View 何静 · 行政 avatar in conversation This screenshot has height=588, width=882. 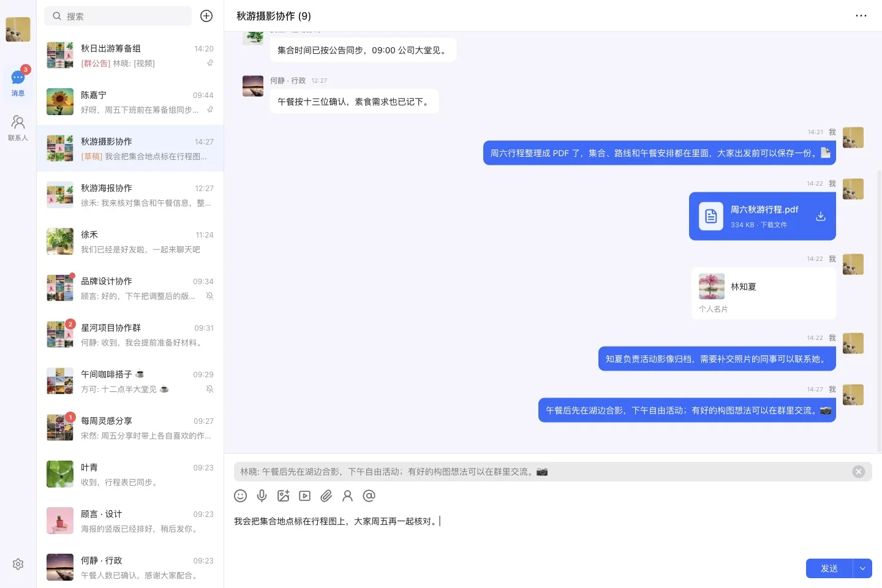[x=253, y=86]
